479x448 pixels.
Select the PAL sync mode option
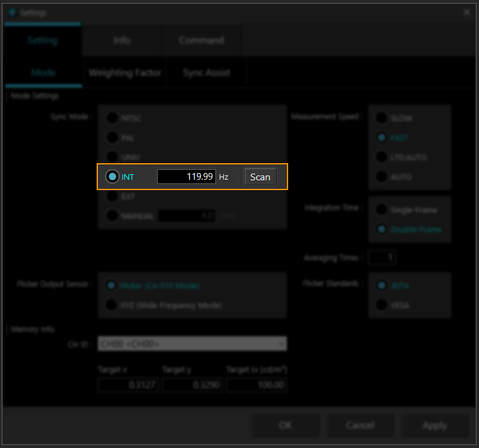click(x=113, y=138)
